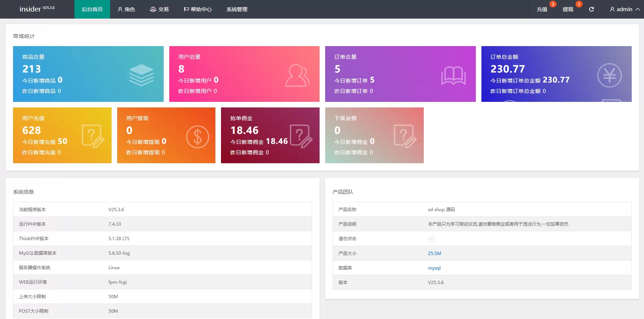Open the 帮助中心 menu
Image resolution: width=644 pixels, height=319 pixels.
click(198, 9)
